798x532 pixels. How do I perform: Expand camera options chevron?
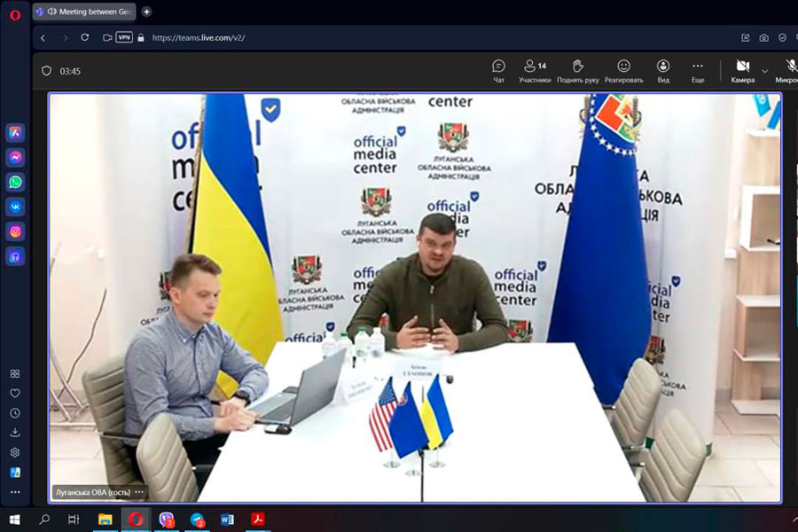[764, 71]
